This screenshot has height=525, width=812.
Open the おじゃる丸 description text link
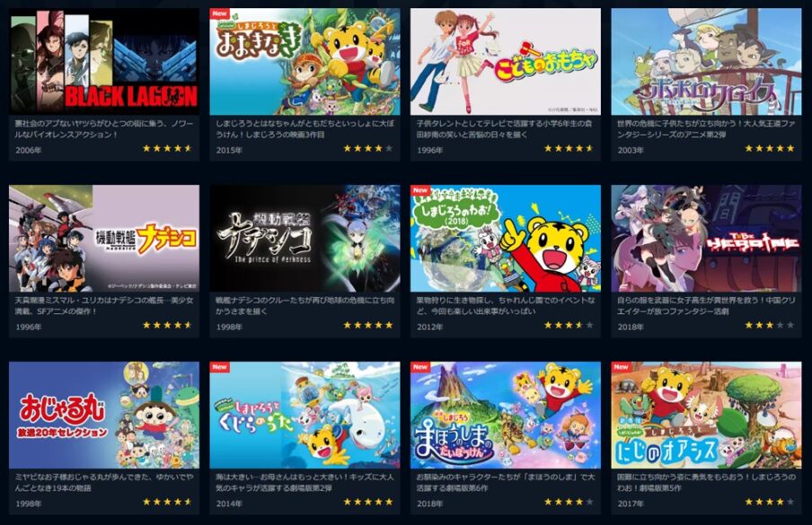104,483
